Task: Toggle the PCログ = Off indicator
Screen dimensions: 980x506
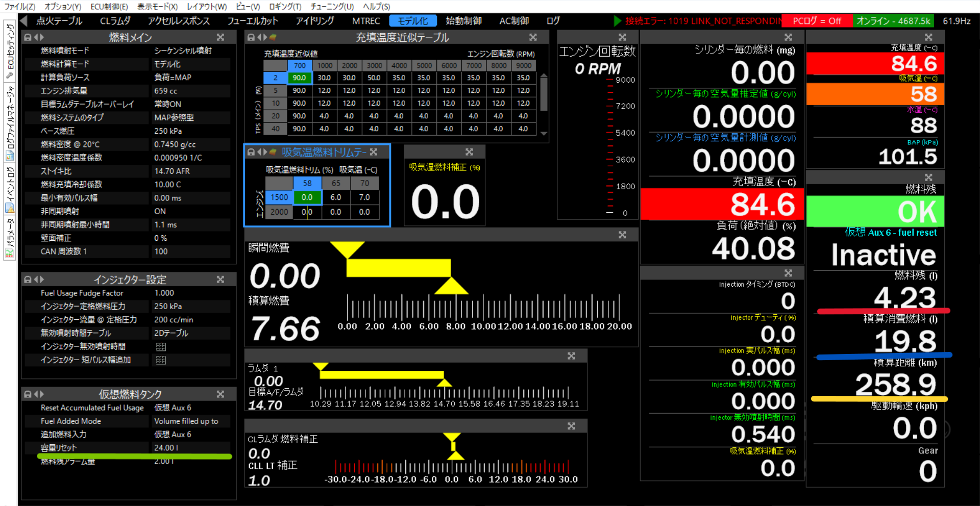Action: pos(817,21)
